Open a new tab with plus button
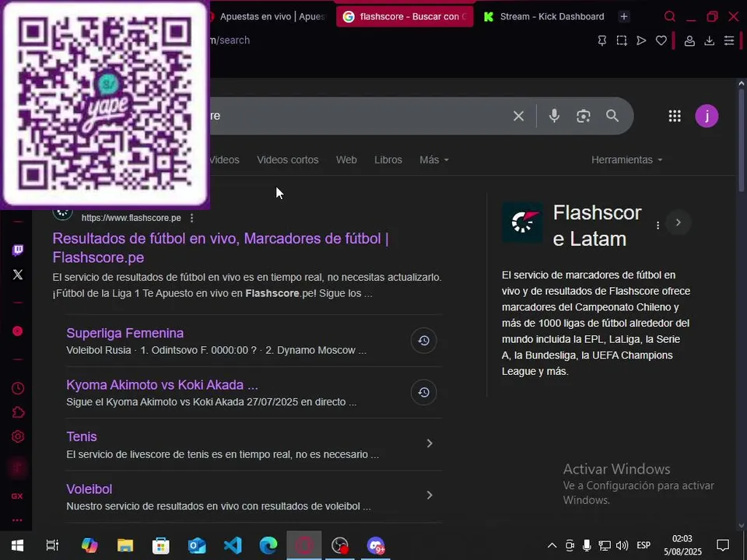This screenshot has height=560, width=747. pyautogui.click(x=623, y=16)
